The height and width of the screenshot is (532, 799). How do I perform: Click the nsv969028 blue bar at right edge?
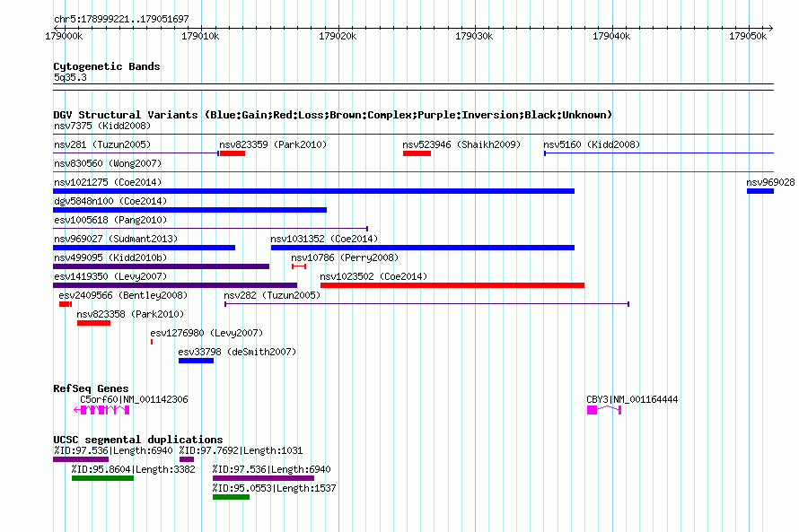pyautogui.click(x=760, y=191)
